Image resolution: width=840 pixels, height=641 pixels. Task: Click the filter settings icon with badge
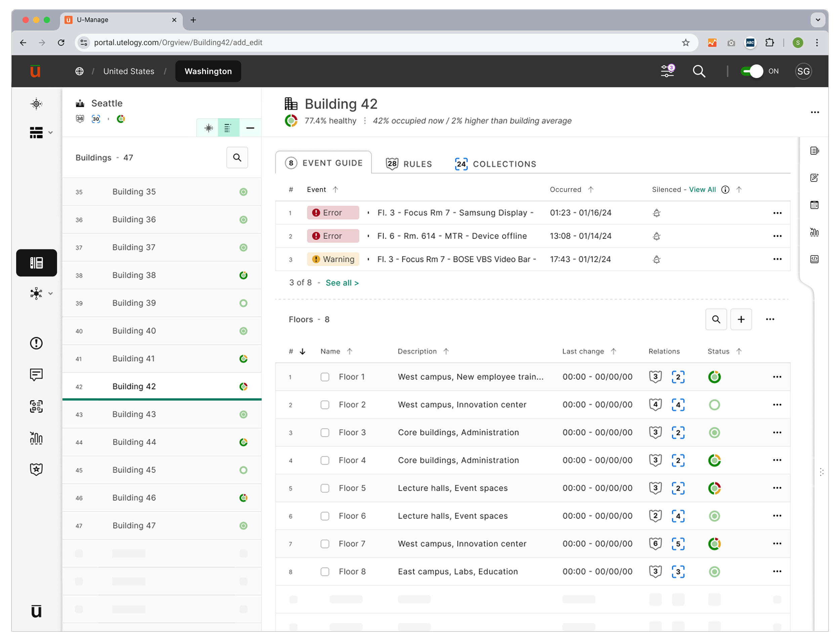667,71
